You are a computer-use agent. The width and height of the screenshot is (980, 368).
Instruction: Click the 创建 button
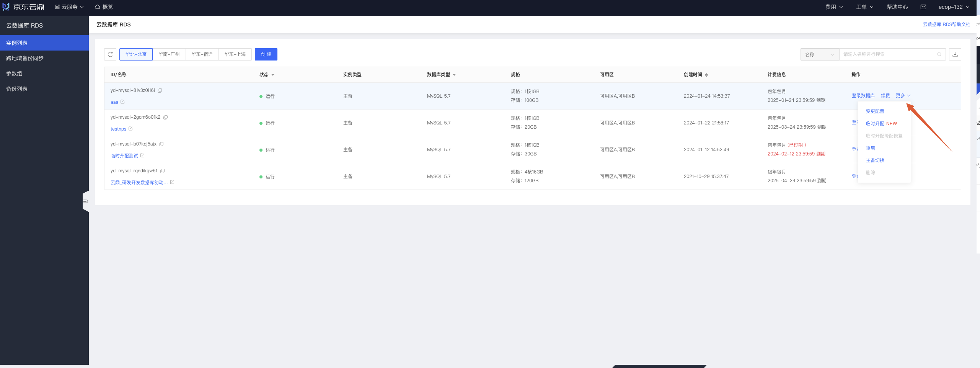tap(266, 54)
